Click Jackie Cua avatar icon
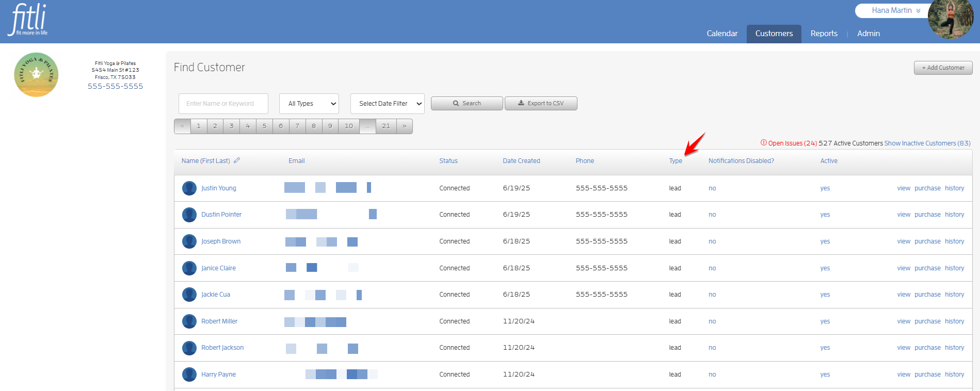Screen dimensions: 980x391 [189, 295]
